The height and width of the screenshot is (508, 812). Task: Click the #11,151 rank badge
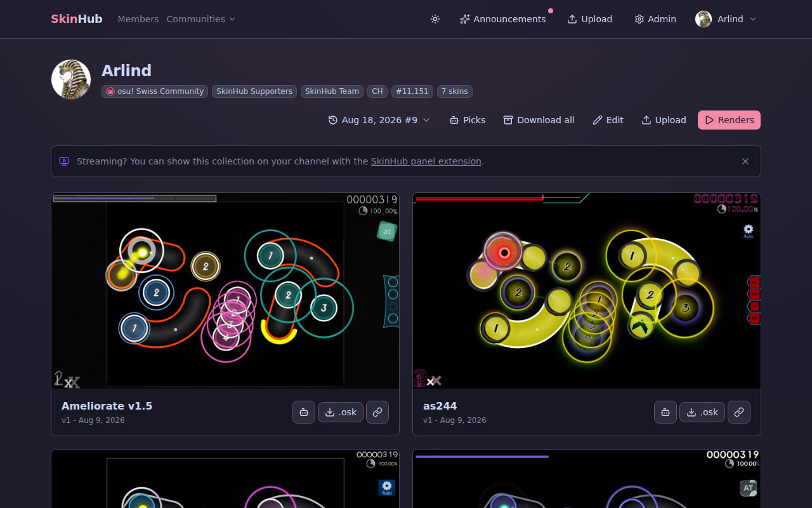(412, 91)
